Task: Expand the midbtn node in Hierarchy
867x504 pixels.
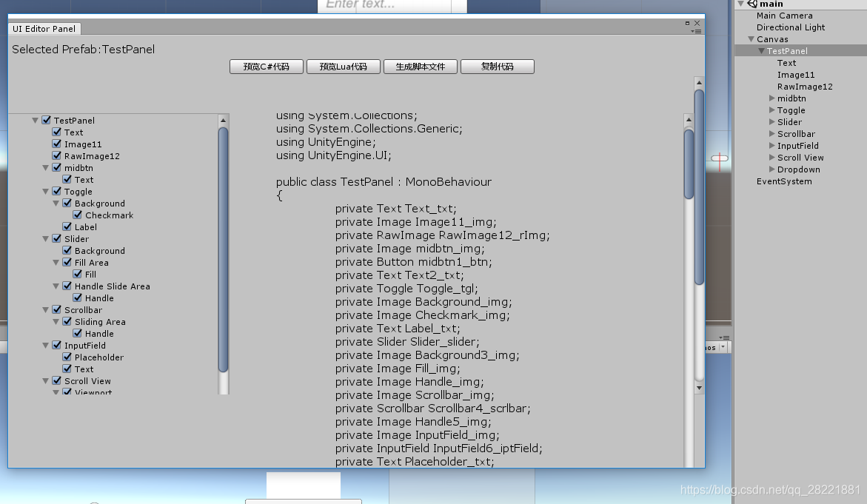Action: (x=772, y=98)
